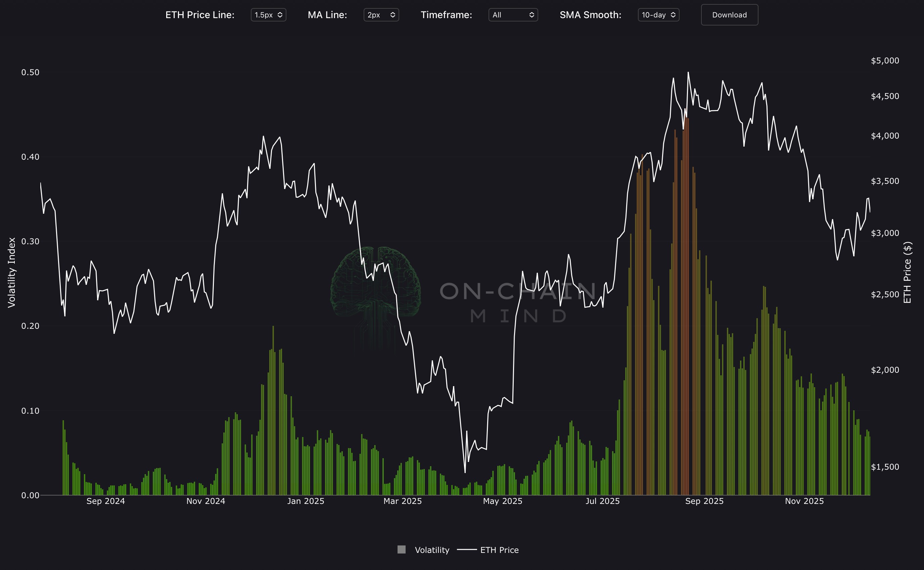The image size is (924, 570).
Task: Click the brain logo watermark
Action: click(375, 287)
